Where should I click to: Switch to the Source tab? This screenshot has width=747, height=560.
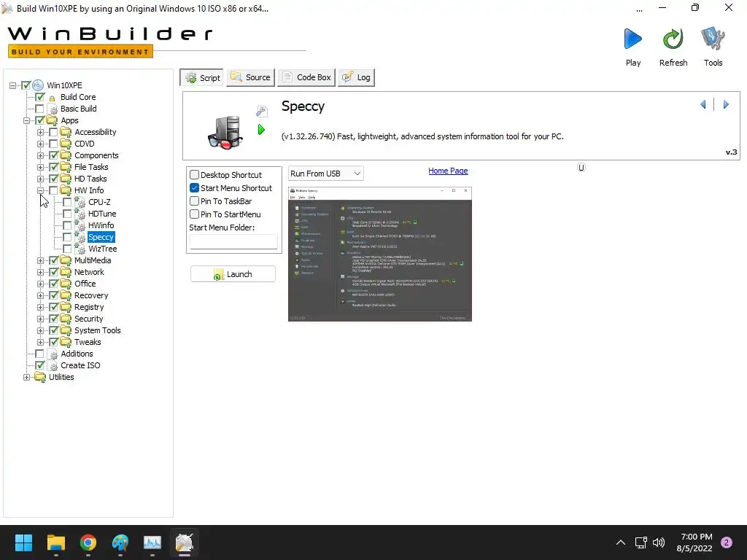coord(251,77)
